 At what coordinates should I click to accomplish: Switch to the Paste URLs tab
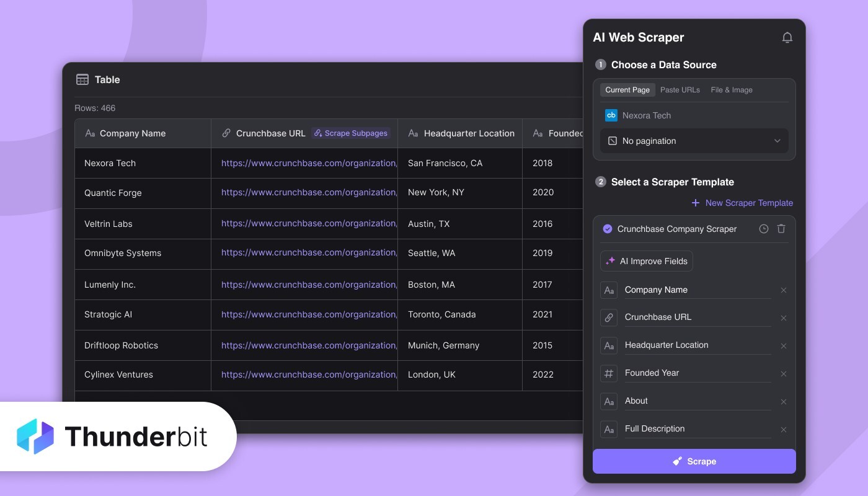pyautogui.click(x=680, y=89)
